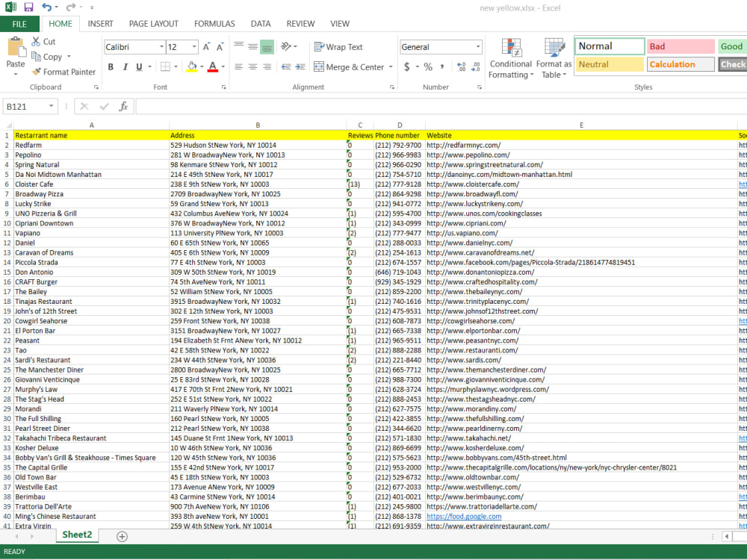Open Conditional Formatting menu
Screen dimensions: 747x560
click(x=511, y=59)
